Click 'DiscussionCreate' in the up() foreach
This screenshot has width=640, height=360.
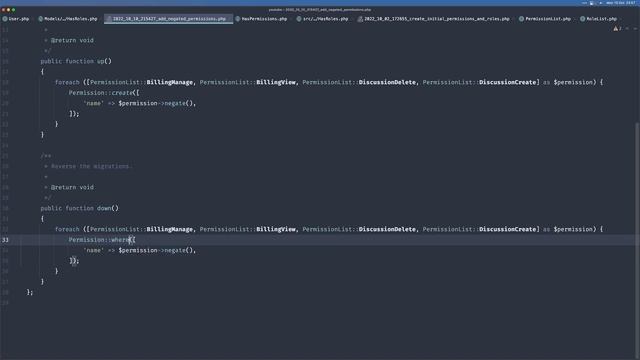coord(507,82)
